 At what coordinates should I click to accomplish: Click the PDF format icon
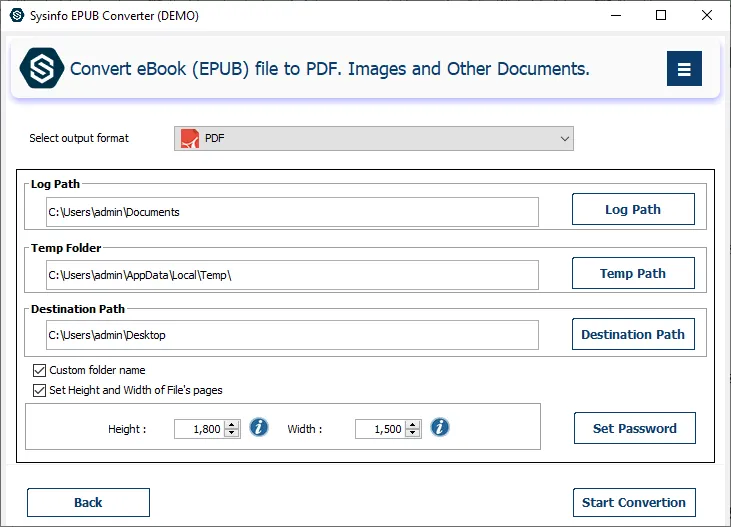tap(190, 138)
